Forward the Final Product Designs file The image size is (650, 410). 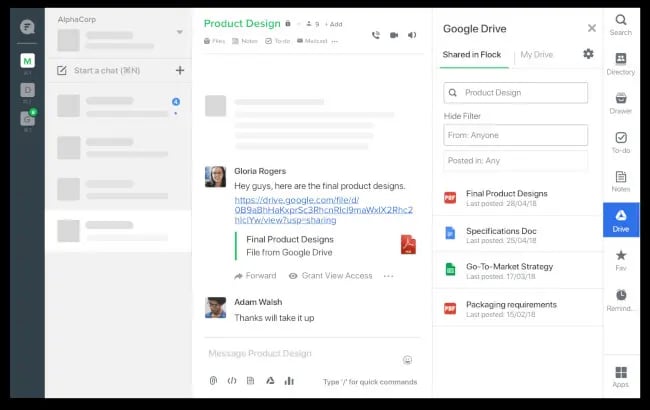click(255, 276)
